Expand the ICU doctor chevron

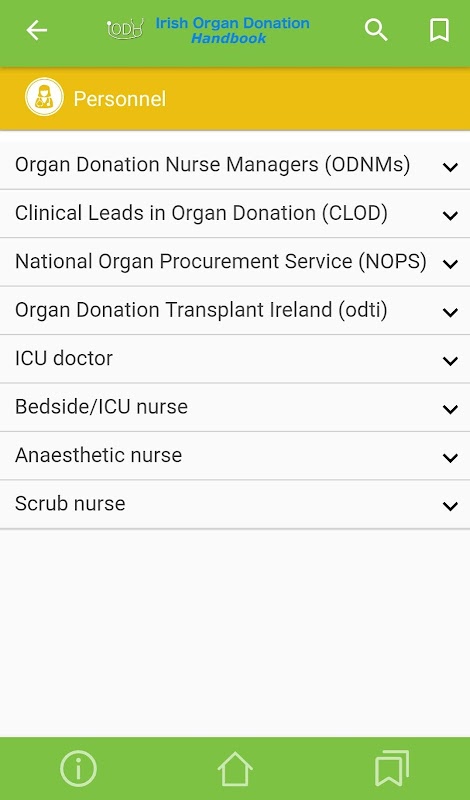click(450, 361)
